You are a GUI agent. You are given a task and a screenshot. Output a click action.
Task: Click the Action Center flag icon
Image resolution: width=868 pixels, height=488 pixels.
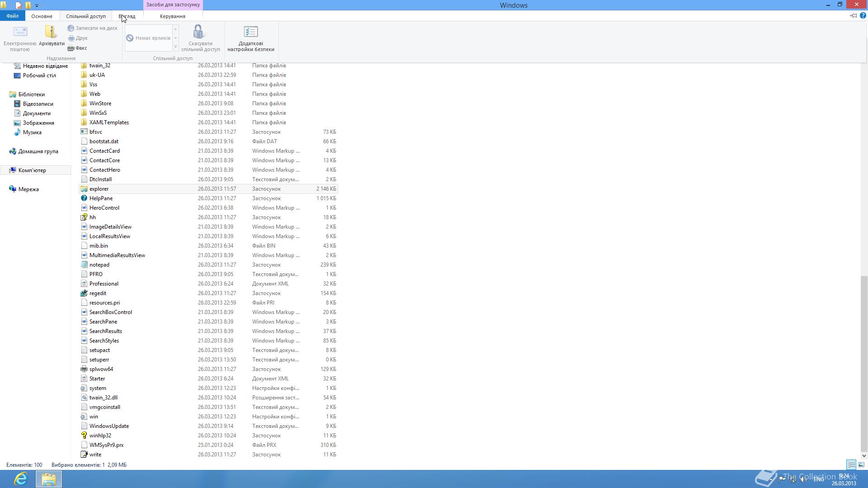coord(782,479)
